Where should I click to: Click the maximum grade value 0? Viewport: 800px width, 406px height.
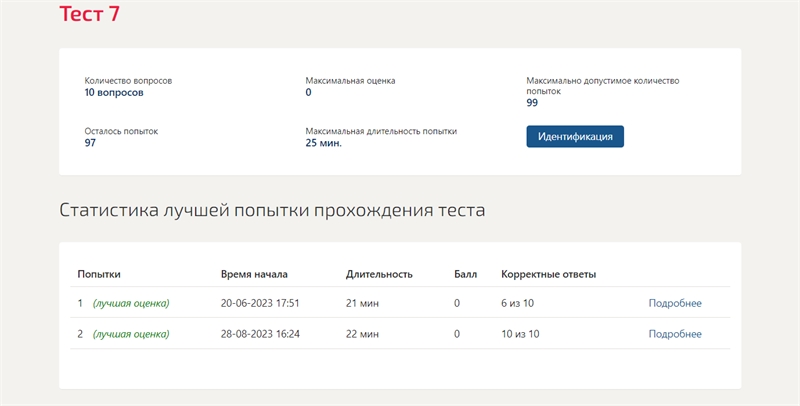[308, 92]
